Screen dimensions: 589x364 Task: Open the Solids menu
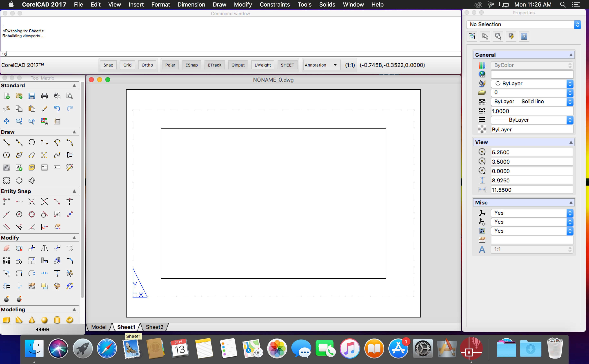pos(327,4)
